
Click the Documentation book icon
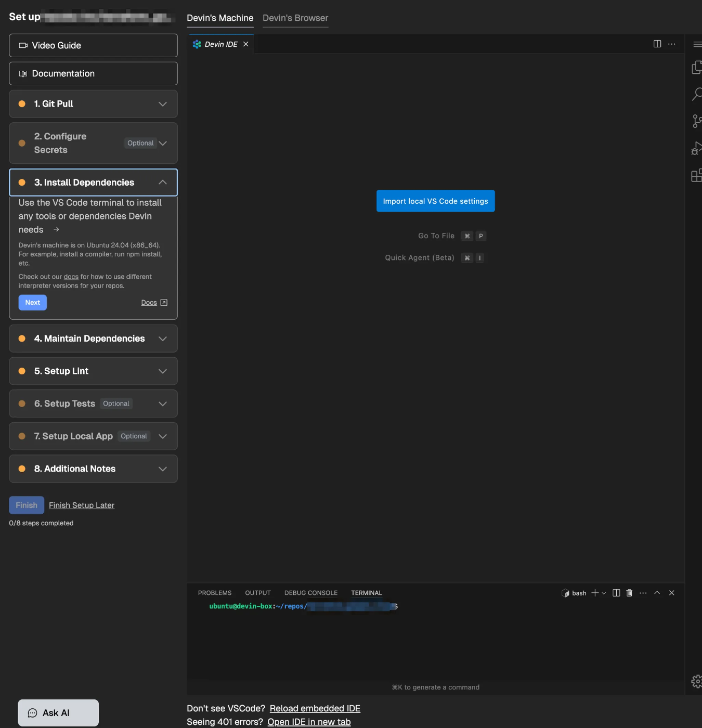coord(23,74)
